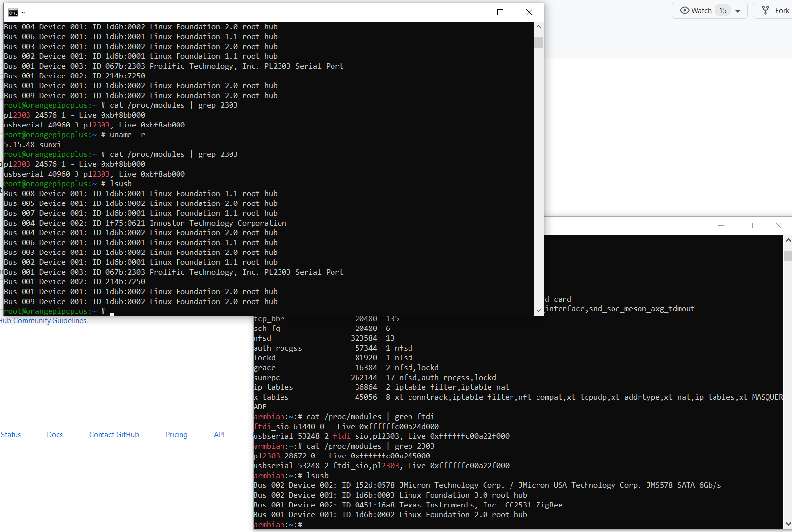
Task: Click the branch icon on the Fork button
Action: coord(766,10)
